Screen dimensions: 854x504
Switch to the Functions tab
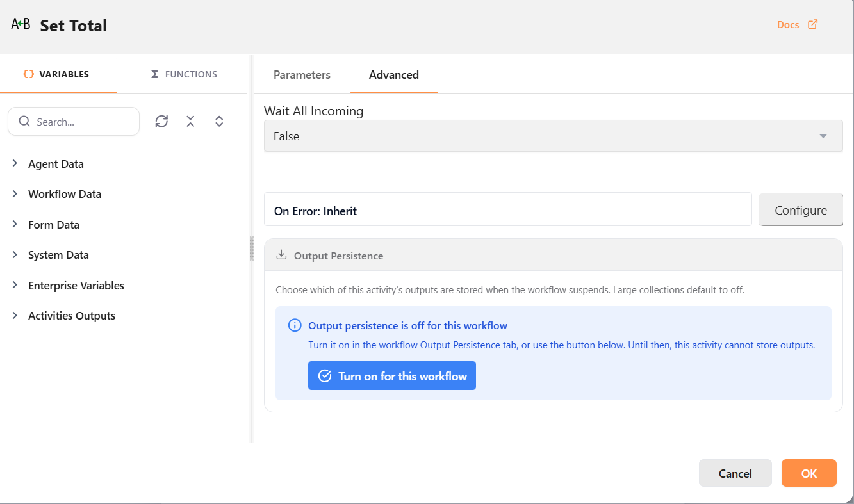pyautogui.click(x=184, y=74)
